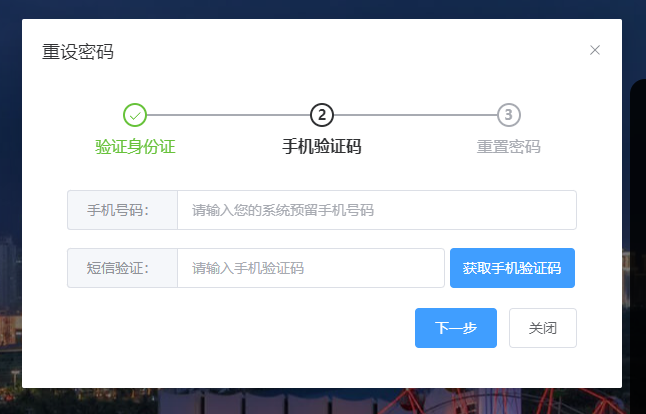Select the 验证身份证 step label
Screen dimensions: 646x414
pyautogui.click(x=135, y=147)
